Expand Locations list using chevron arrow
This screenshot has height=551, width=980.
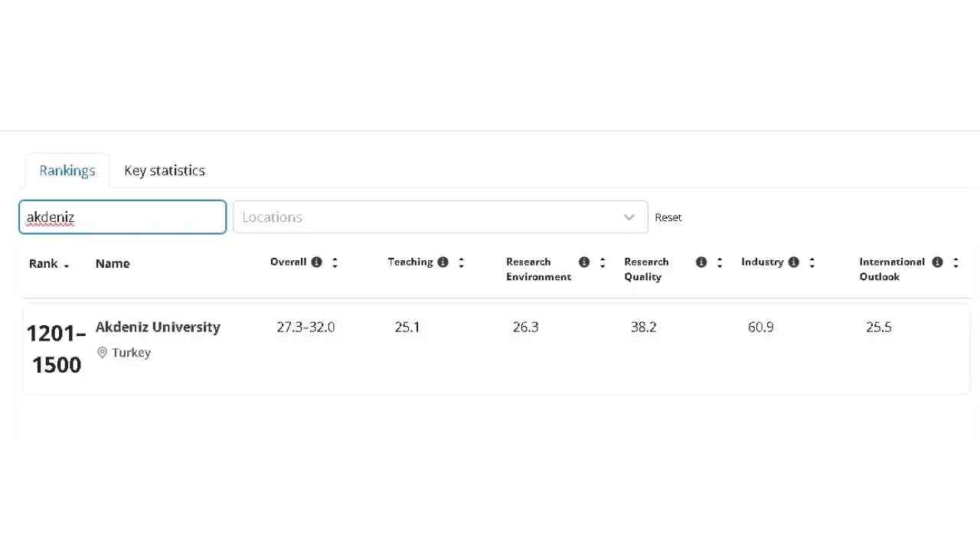click(629, 217)
